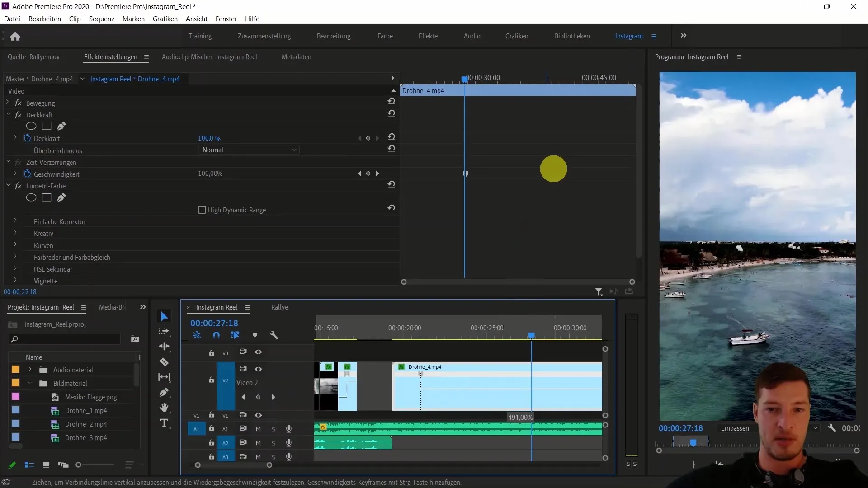Expand Kreativ section
Screen dimensions: 868x488
point(15,233)
